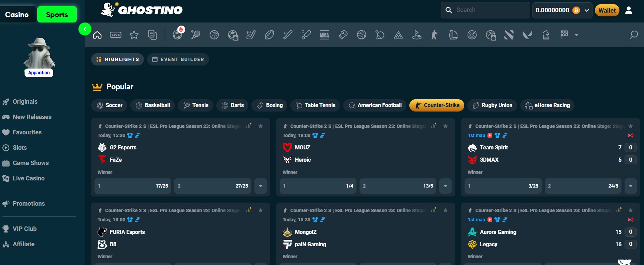Open the LIVE events icon
644x265 pixels.
(x=116, y=35)
